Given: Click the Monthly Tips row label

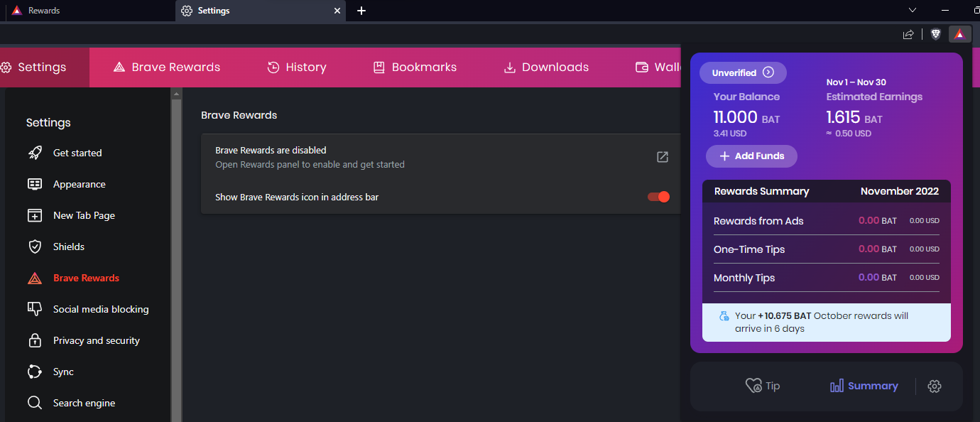Looking at the screenshot, I should pos(744,278).
